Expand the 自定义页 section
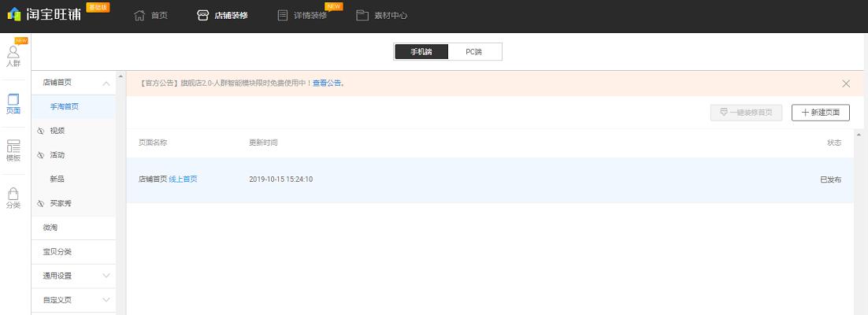 [x=106, y=300]
